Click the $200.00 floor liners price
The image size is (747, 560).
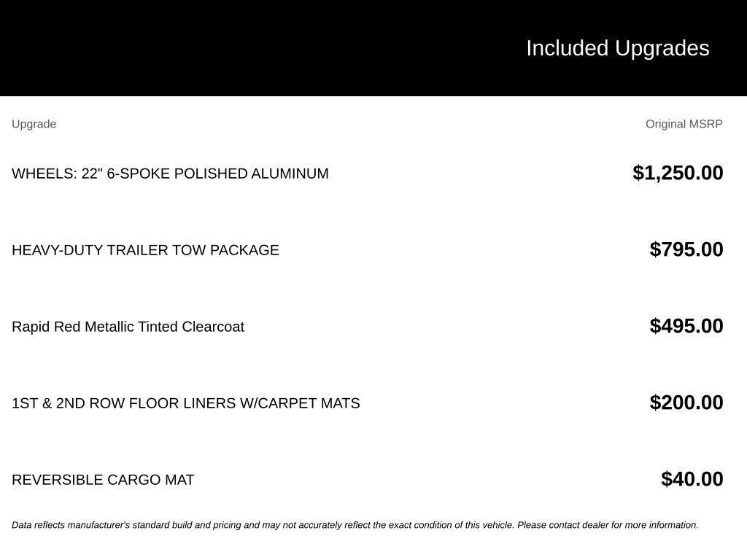(686, 402)
